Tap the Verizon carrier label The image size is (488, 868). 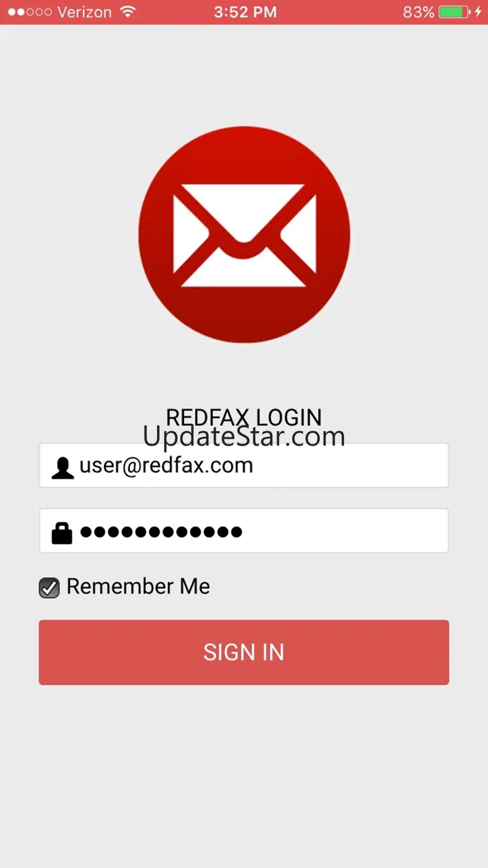point(84,12)
